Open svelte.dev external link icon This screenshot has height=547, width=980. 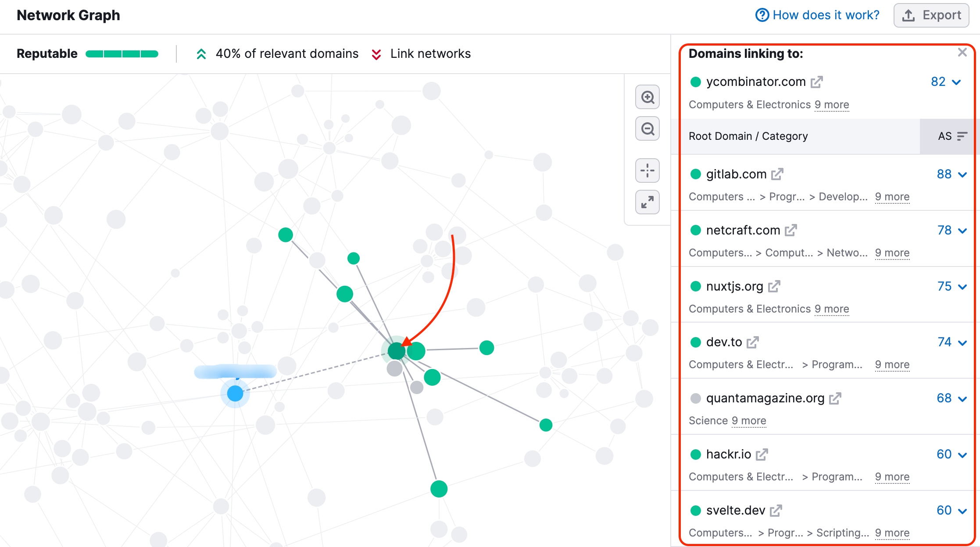point(776,511)
